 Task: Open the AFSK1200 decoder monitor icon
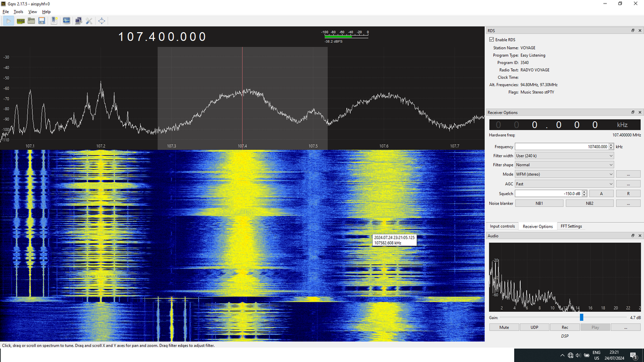(66, 21)
